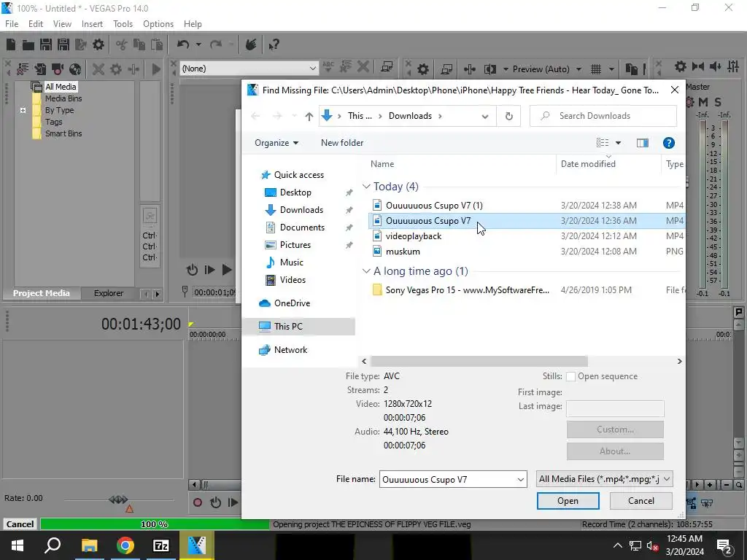Toggle Solo (S) on Master bus

(718, 102)
